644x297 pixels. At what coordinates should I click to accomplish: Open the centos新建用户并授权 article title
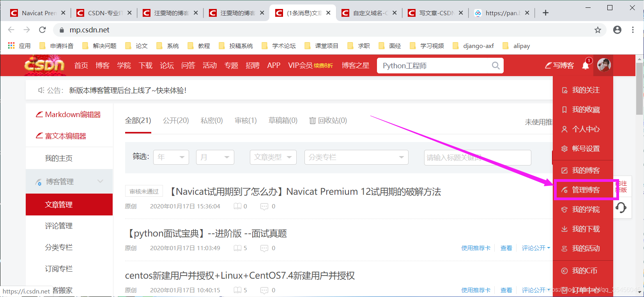click(x=240, y=276)
